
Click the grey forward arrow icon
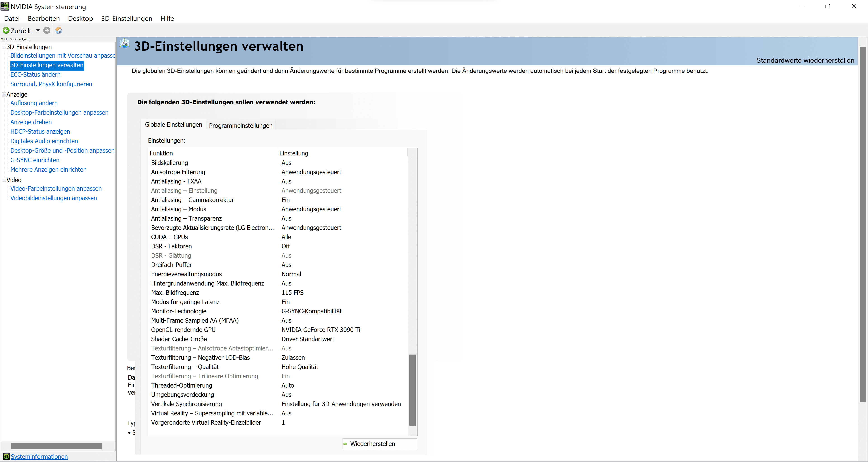point(47,31)
